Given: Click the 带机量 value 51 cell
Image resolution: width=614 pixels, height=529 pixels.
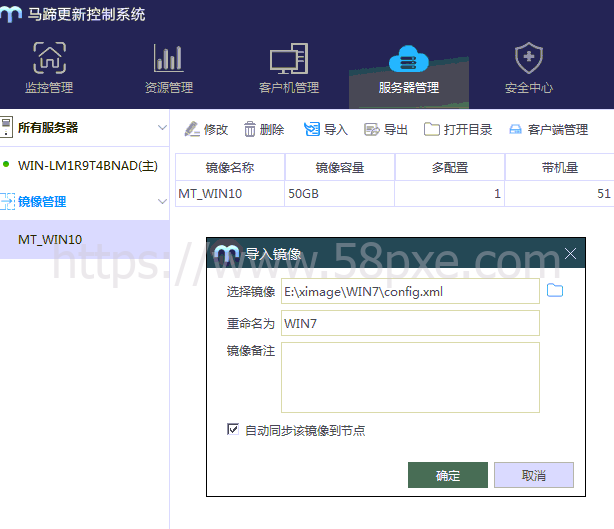Looking at the screenshot, I should (560, 193).
